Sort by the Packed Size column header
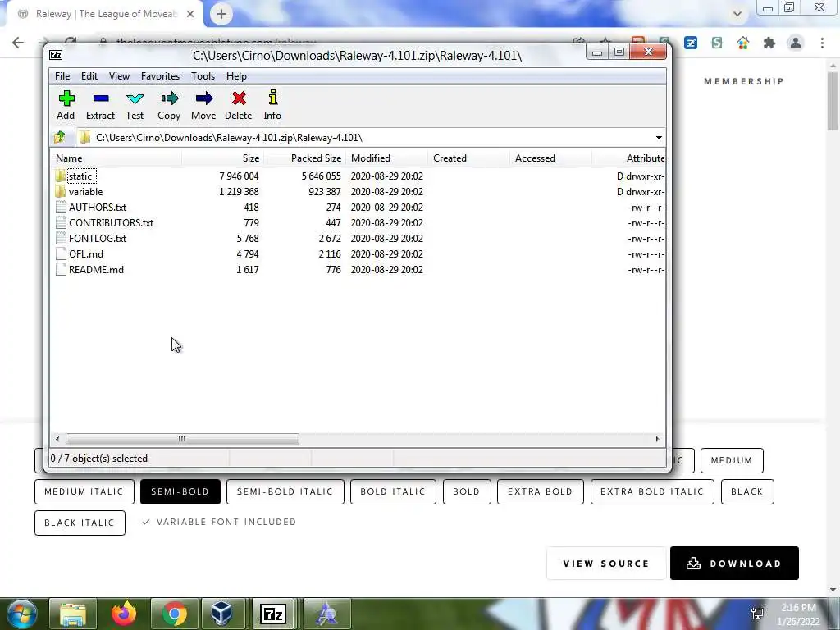This screenshot has height=630, width=840. [x=305, y=158]
